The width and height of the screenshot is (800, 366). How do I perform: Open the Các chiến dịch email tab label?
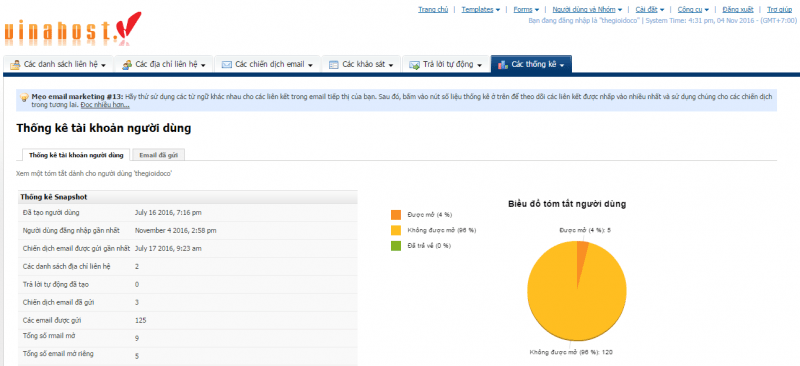point(269,65)
